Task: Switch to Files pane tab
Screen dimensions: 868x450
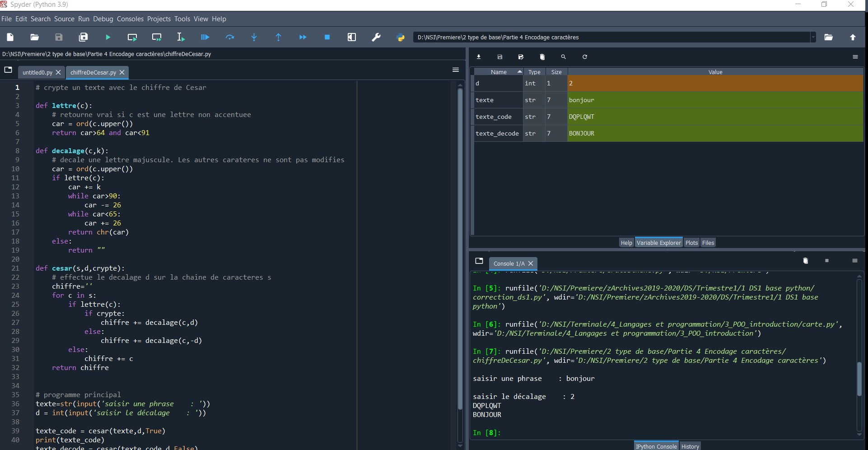Action: [708, 243]
